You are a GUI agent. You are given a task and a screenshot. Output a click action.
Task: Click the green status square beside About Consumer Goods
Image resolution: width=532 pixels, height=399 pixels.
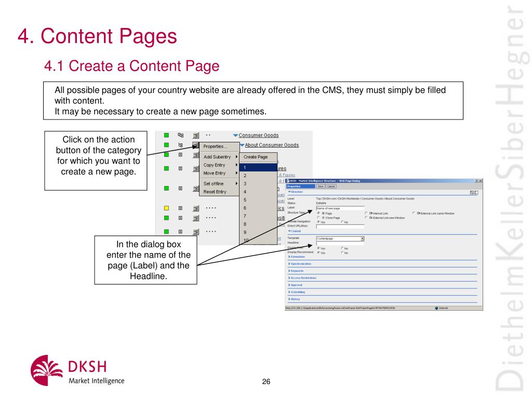tap(166, 145)
